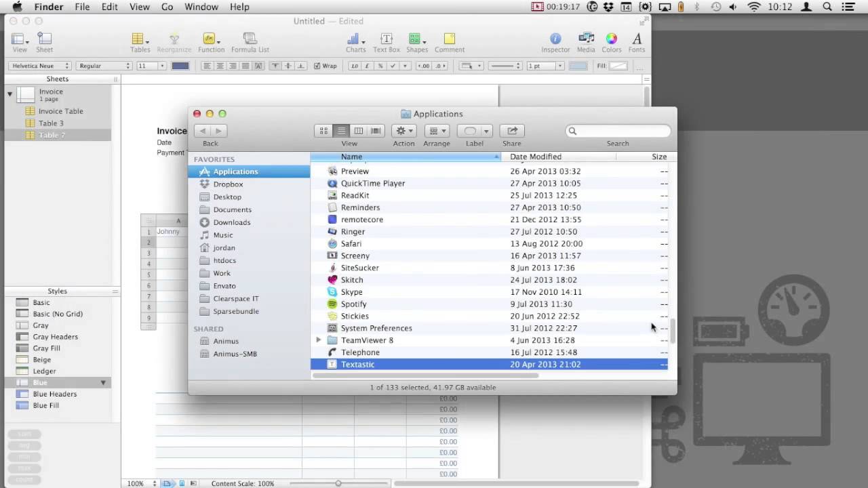Image resolution: width=868 pixels, height=488 pixels.
Task: Open the Fonts panel
Action: [637, 43]
